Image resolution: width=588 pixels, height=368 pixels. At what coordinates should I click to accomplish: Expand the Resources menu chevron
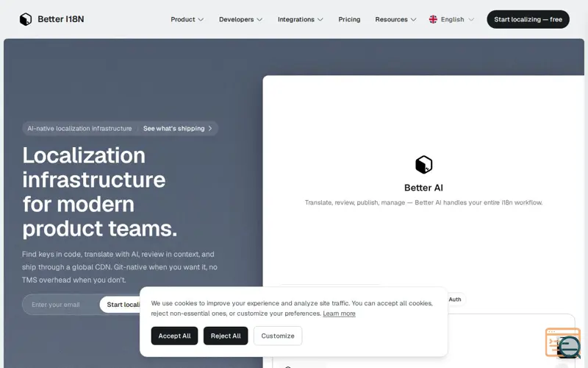[413, 20]
